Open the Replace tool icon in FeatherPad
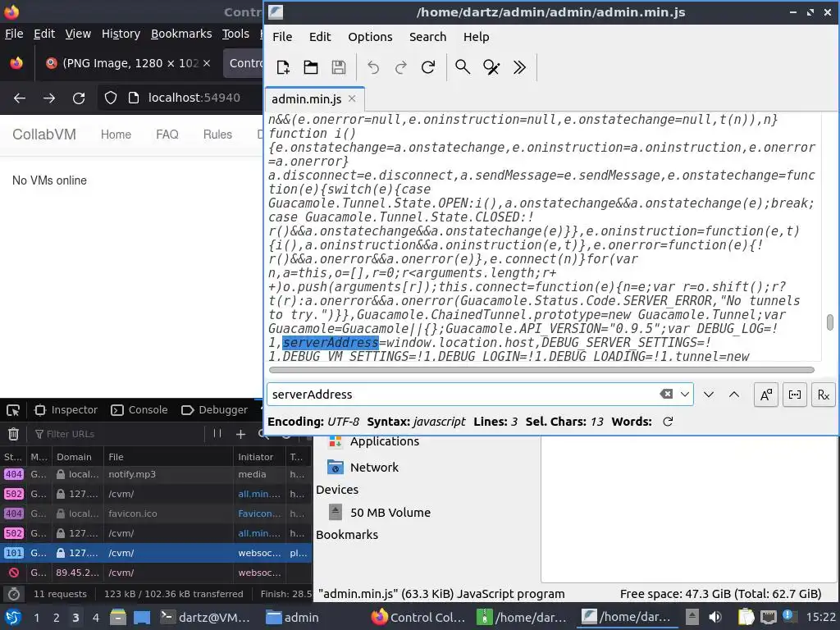Viewport: 840px width, 630px height. (x=491, y=67)
